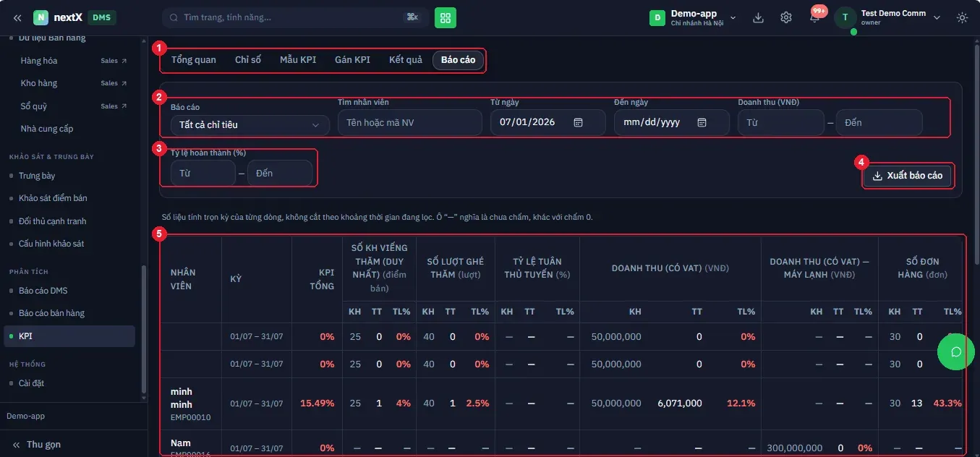Click green Demo-app D badge
Screen dimensions: 980x457
[x=657, y=17]
